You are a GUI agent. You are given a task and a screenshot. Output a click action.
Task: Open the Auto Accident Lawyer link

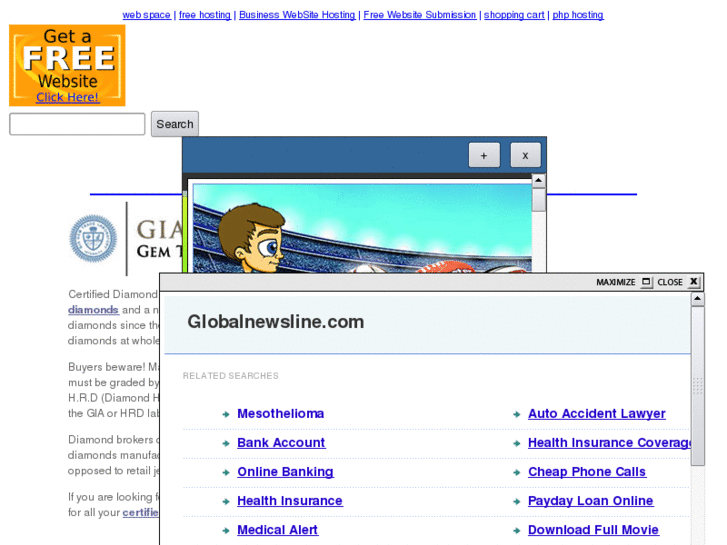point(597,413)
